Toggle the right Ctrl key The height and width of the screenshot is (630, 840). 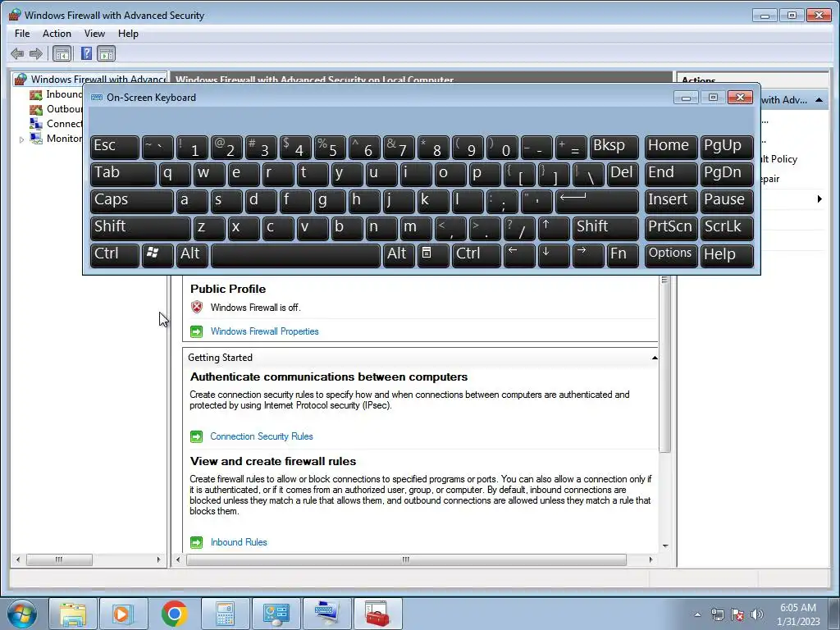tap(477, 255)
